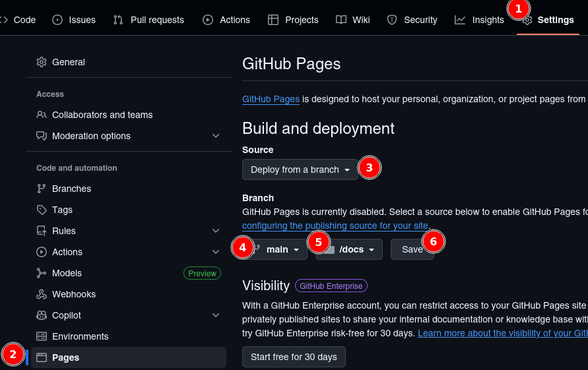The height and width of the screenshot is (370, 588).
Task: Expand the sidebar Actions section chevron
Action: coord(216,252)
